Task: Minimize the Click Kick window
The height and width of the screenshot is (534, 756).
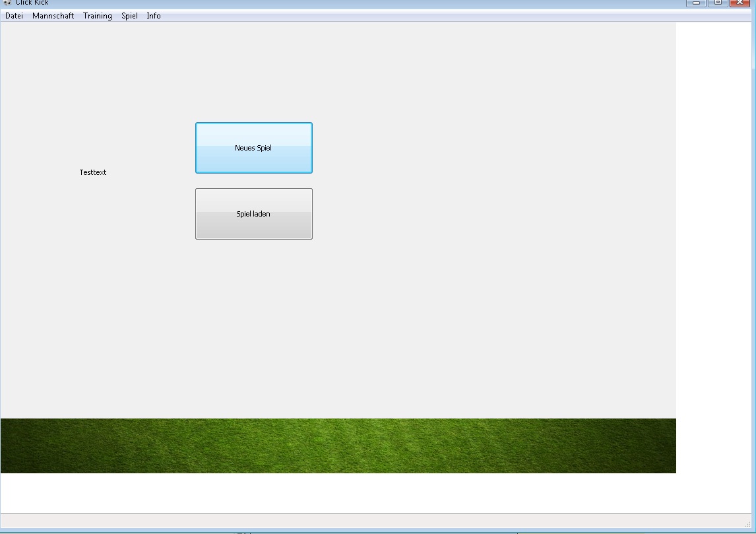Action: (696, 3)
